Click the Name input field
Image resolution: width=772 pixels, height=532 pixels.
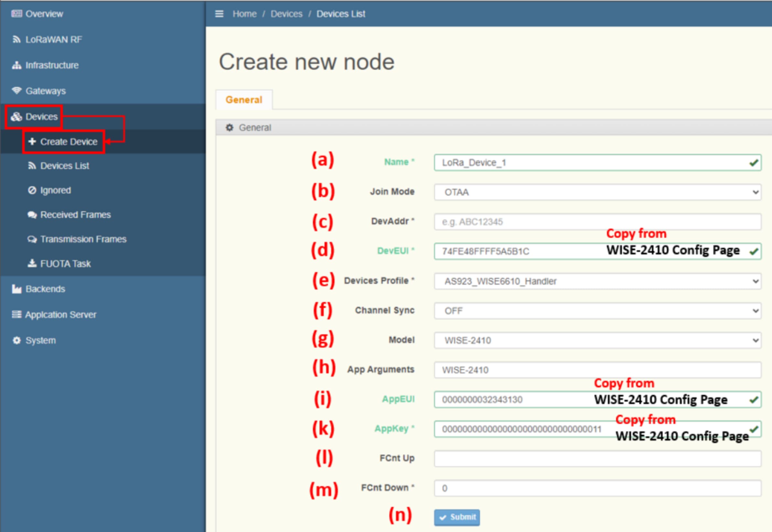coord(597,162)
